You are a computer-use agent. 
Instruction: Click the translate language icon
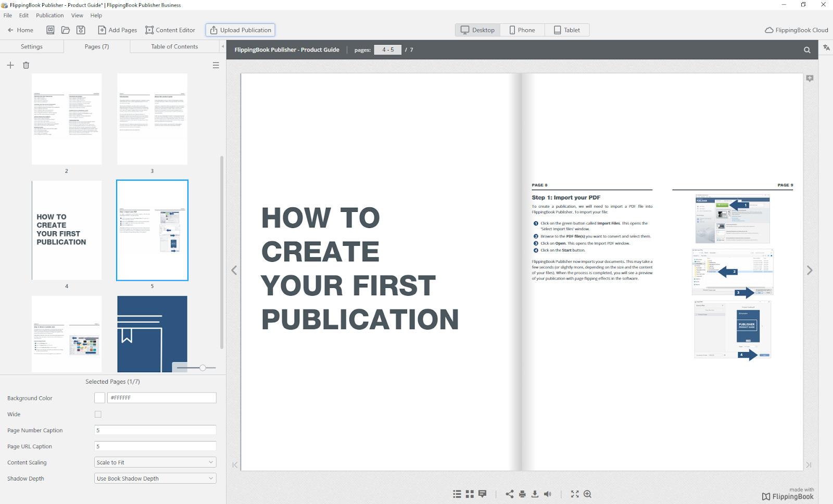(826, 47)
